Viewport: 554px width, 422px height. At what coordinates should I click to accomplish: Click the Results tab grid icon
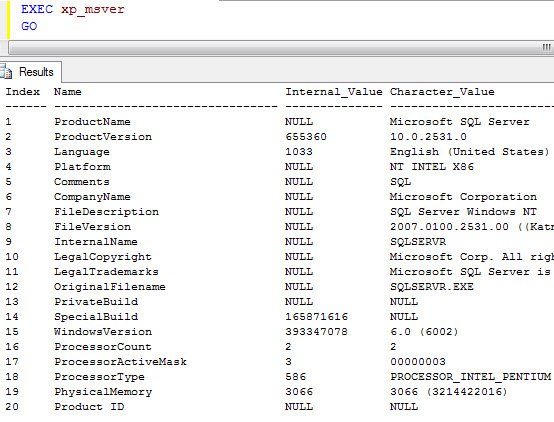click(6, 72)
